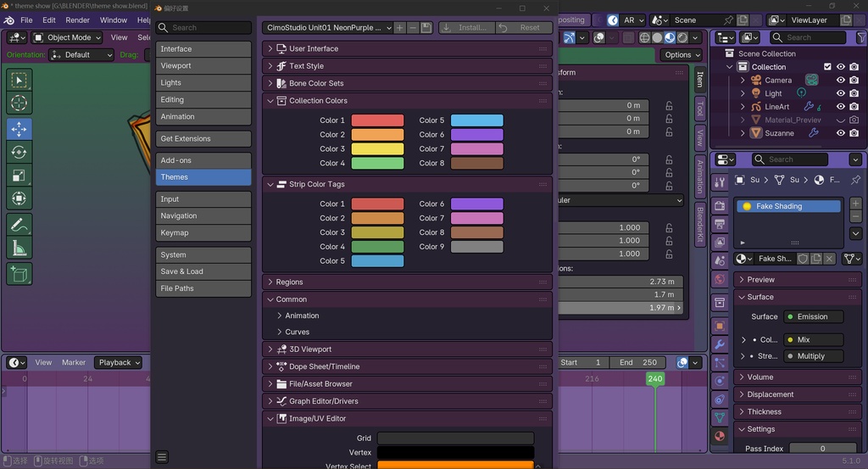The width and height of the screenshot is (868, 469).
Task: Click the Blender logo menu icon
Action: pyautogui.click(x=8, y=20)
